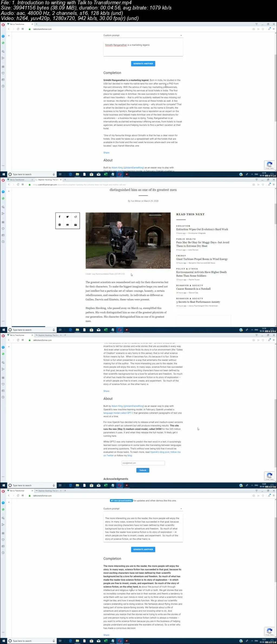Open Messenger in sidebar of Scientific American window
Viewport: 277px width, 644px height.
[3, 192]
